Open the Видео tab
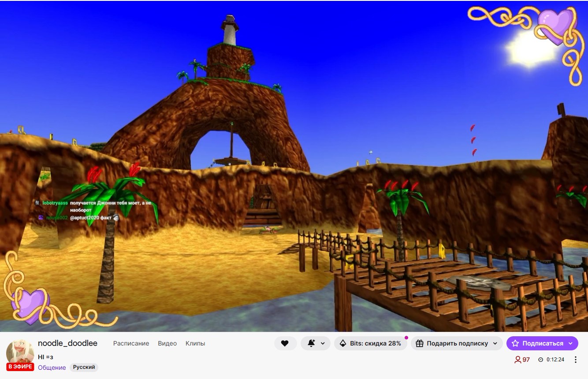588x379 pixels. pyautogui.click(x=167, y=343)
